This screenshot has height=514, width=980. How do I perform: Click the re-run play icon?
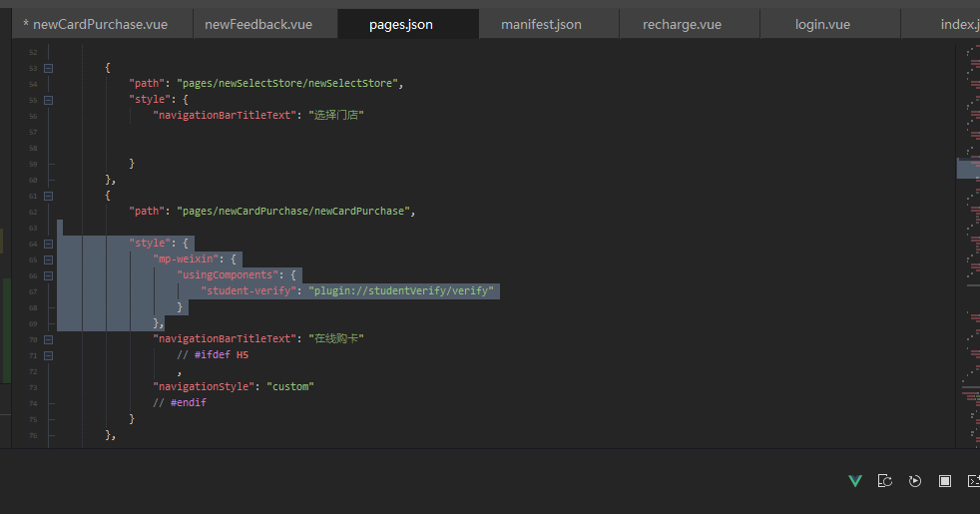914,481
